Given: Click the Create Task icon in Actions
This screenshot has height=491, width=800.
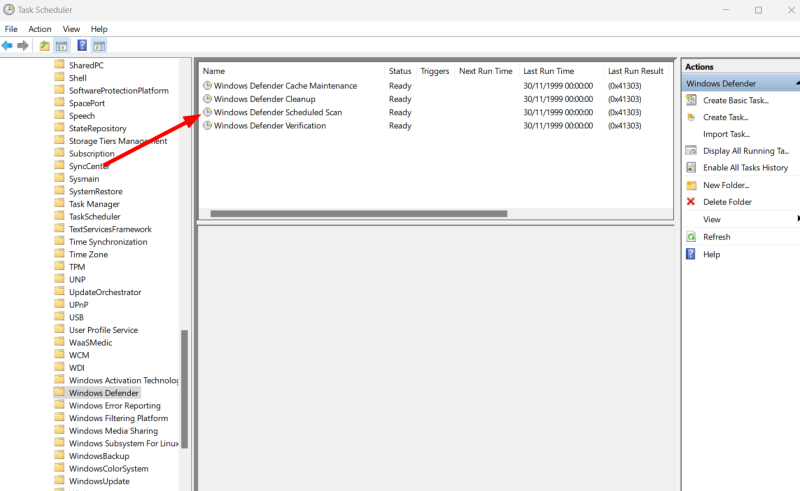Looking at the screenshot, I should click(691, 117).
